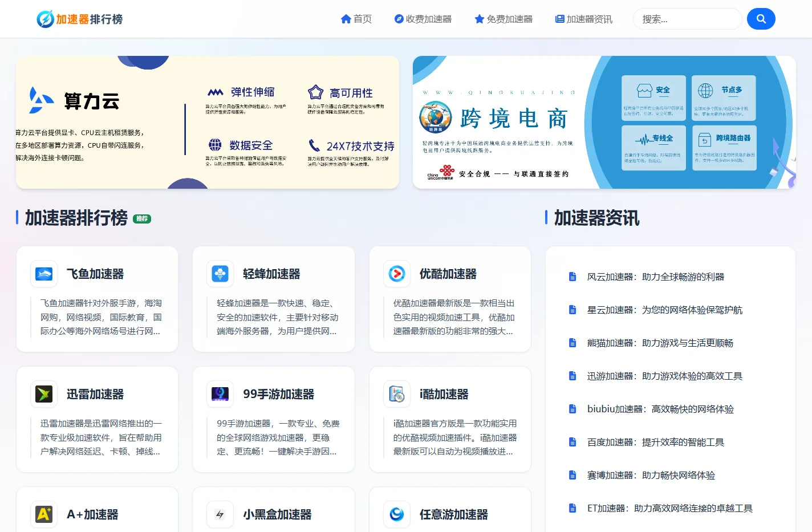
Task: Open the 跨境电商 banner advertisement
Action: 604,122
